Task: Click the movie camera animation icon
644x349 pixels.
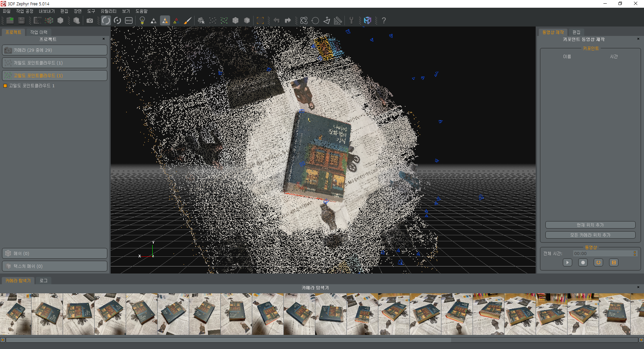Action: [201, 20]
